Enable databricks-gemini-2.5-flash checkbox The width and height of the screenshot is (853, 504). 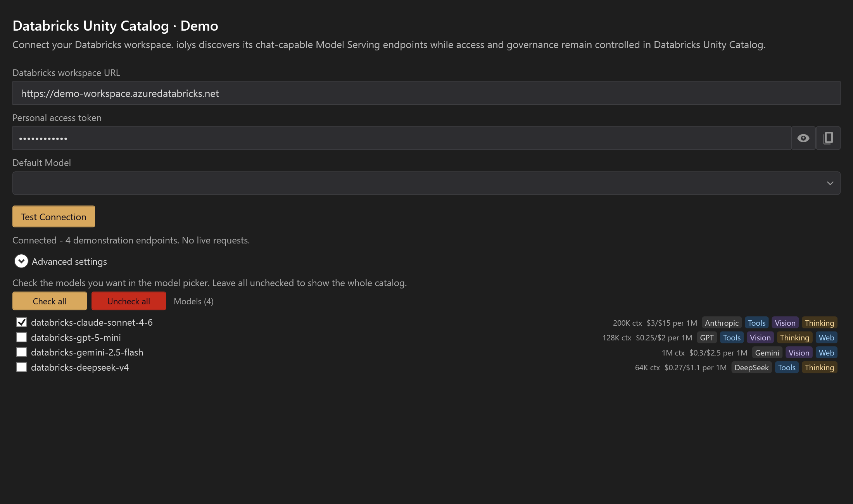pos(22,352)
